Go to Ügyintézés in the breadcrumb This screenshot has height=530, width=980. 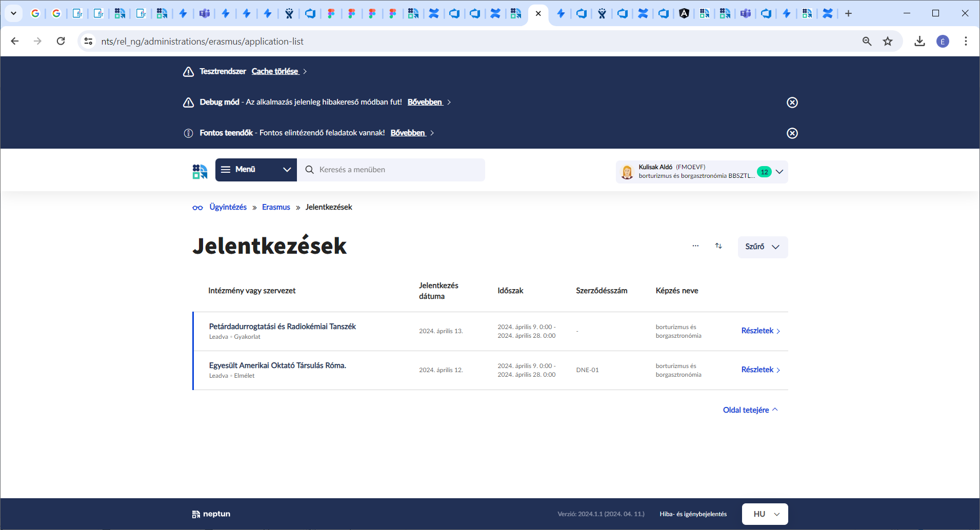click(228, 207)
